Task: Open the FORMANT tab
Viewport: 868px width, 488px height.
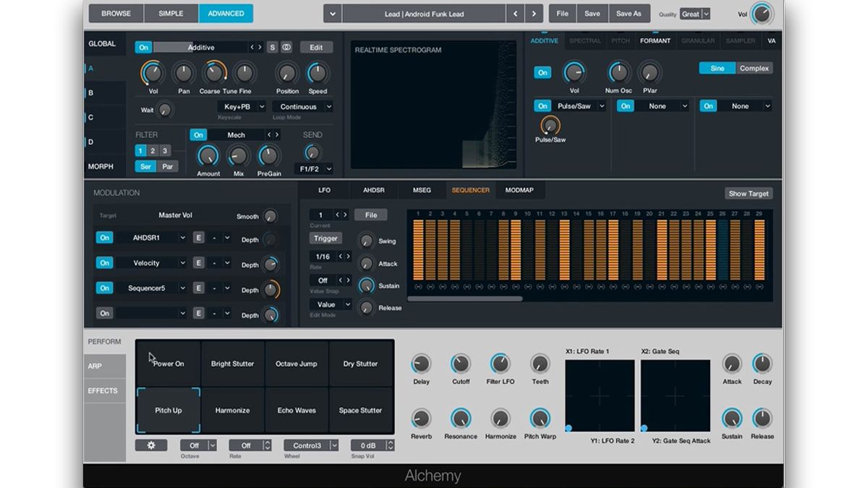Action: 655,41
